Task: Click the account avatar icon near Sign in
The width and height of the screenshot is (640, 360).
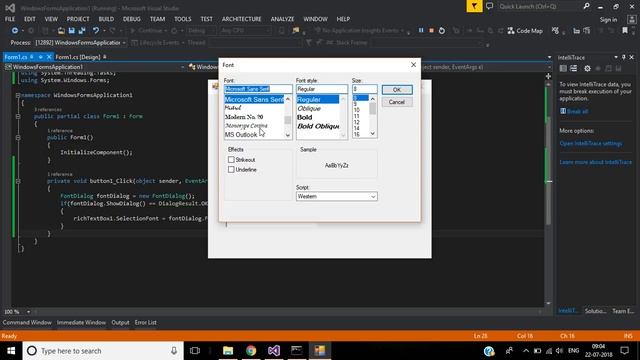Action: coord(631,19)
